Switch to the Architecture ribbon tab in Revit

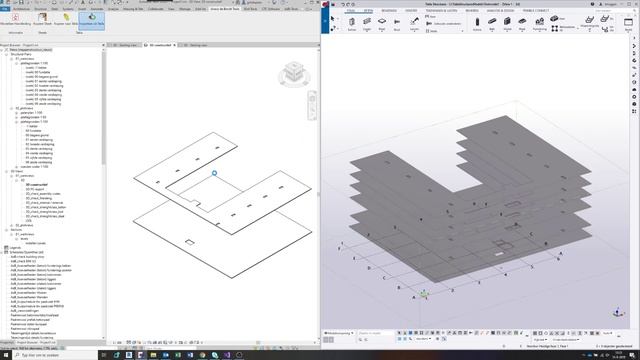[x=21, y=9]
